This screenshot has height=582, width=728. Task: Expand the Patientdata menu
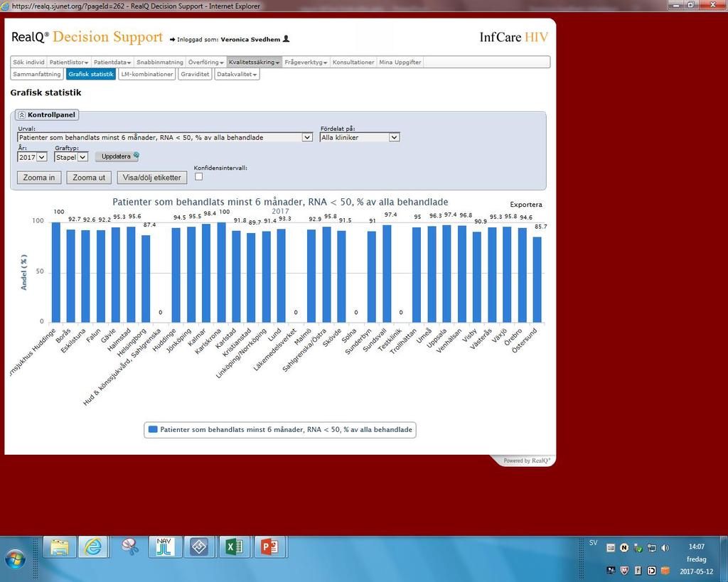tap(112, 63)
